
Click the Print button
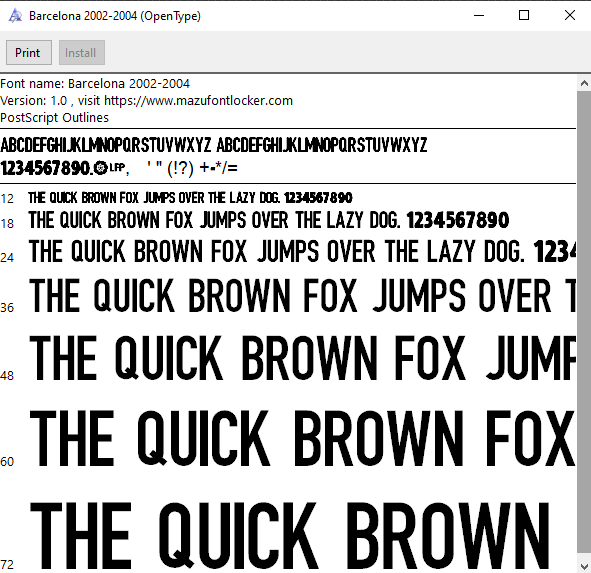tap(29, 52)
